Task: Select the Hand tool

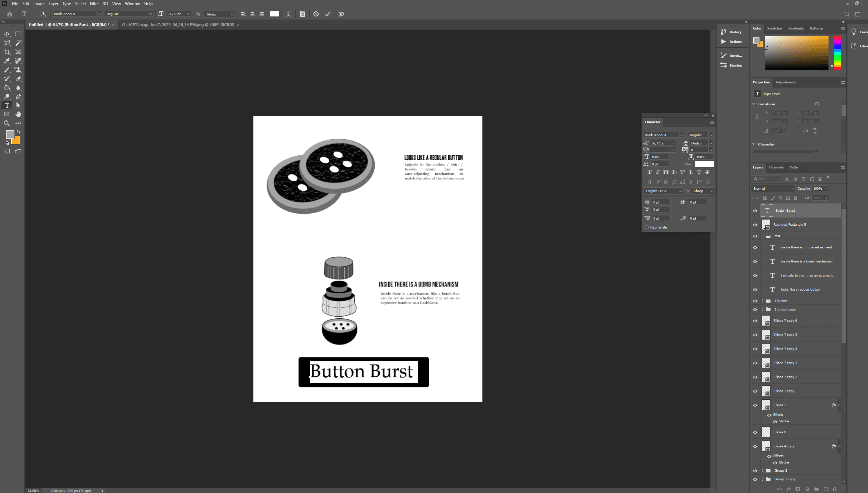Action: (18, 114)
